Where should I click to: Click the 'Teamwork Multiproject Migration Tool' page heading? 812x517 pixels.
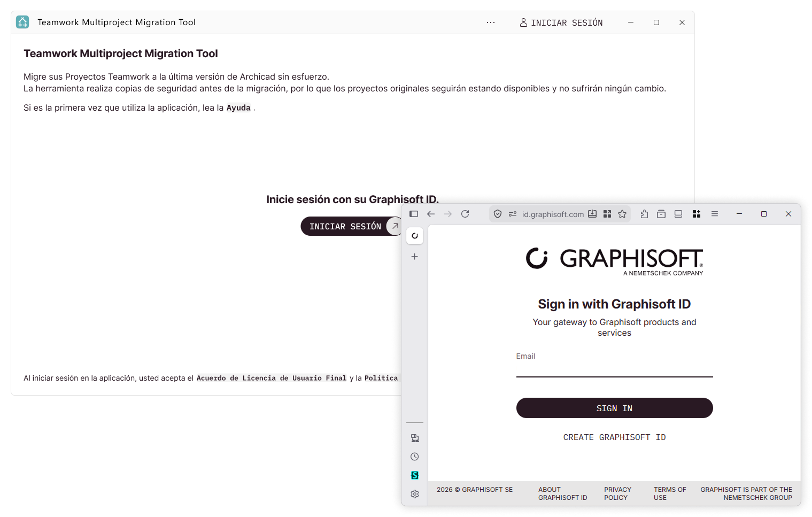121,53
